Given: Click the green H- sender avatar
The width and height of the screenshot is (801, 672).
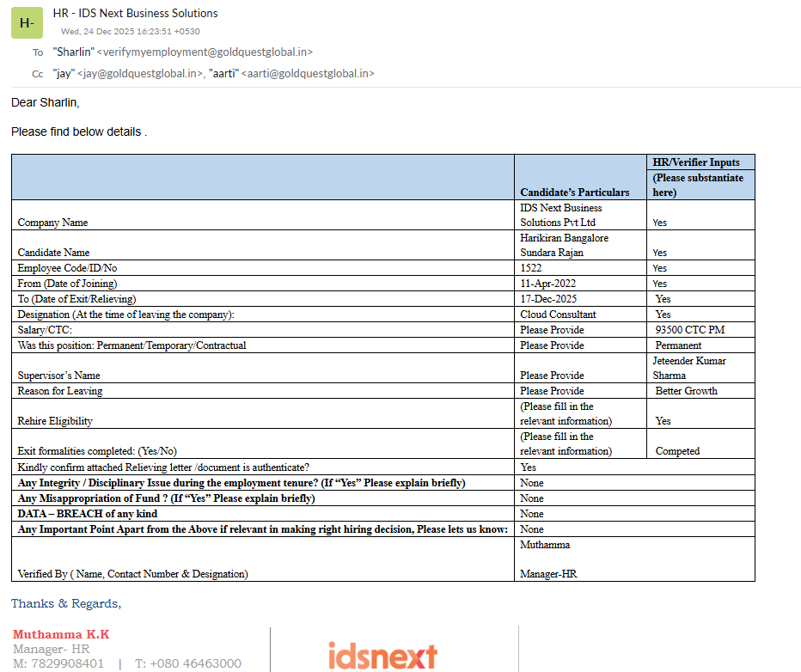Looking at the screenshot, I should point(28,23).
